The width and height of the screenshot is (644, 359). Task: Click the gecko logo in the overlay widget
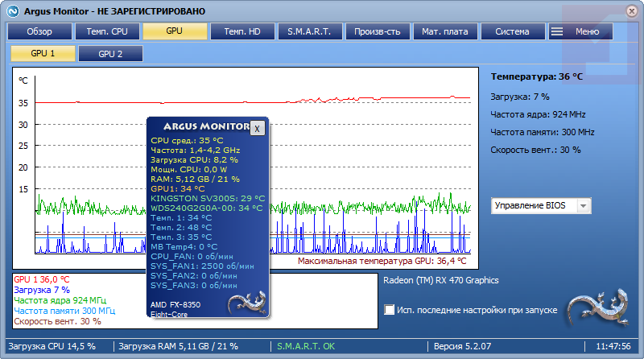248,303
